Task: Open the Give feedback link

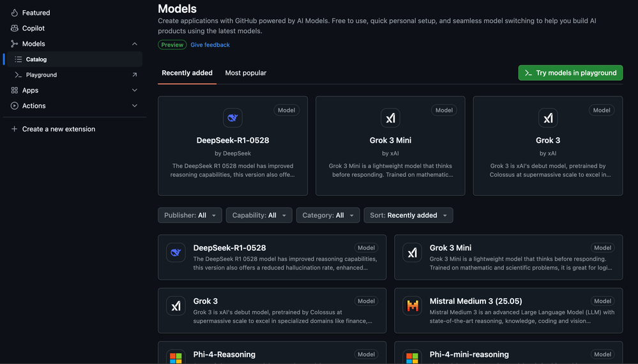Action: (210, 45)
